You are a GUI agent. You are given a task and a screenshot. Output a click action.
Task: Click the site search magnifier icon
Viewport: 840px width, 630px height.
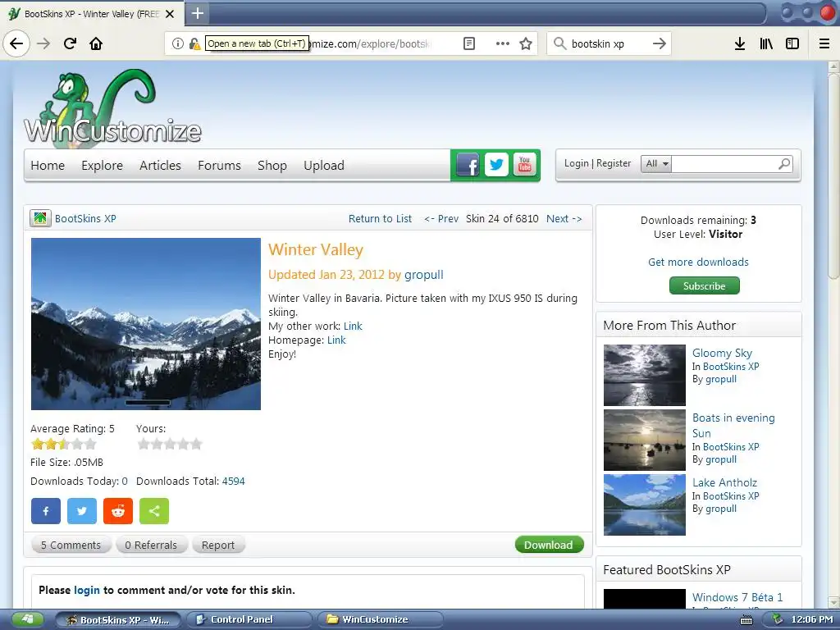784,164
